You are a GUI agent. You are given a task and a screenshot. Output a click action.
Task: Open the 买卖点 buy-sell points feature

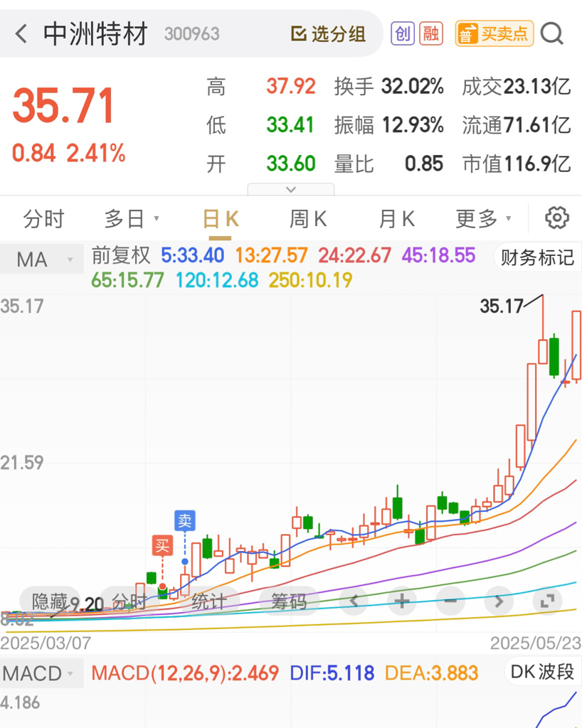494,33
